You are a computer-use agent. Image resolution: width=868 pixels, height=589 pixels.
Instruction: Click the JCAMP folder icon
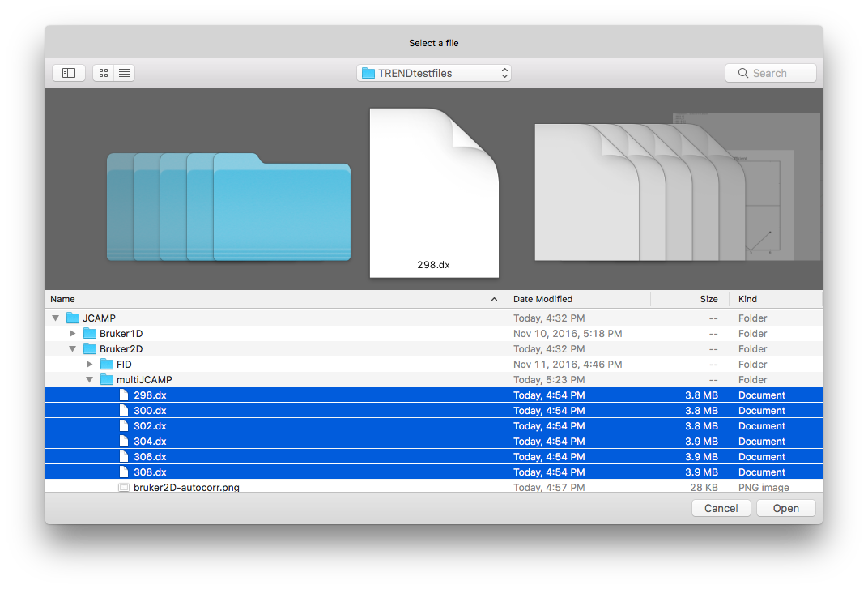click(x=73, y=318)
